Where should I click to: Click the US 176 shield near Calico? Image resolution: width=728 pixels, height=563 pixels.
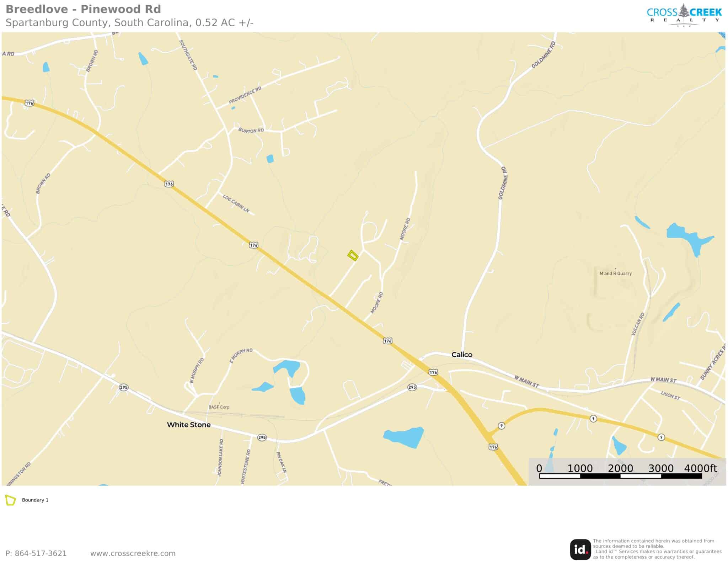[x=433, y=372]
